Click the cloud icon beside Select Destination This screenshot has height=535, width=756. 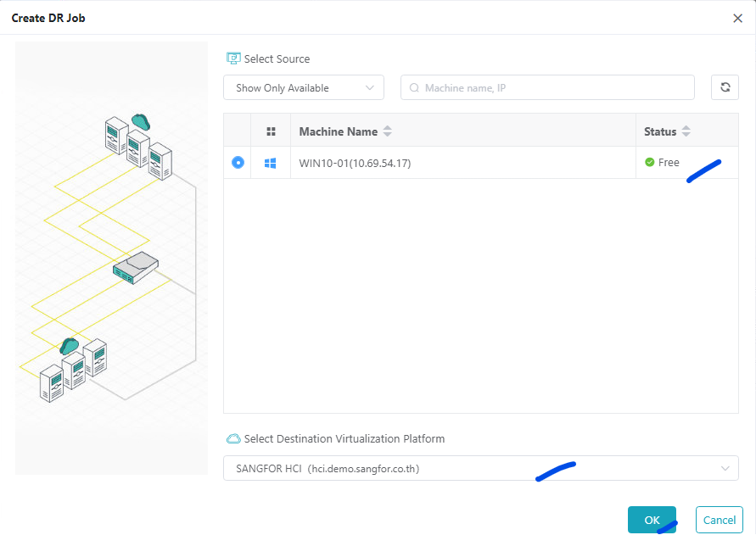point(233,438)
